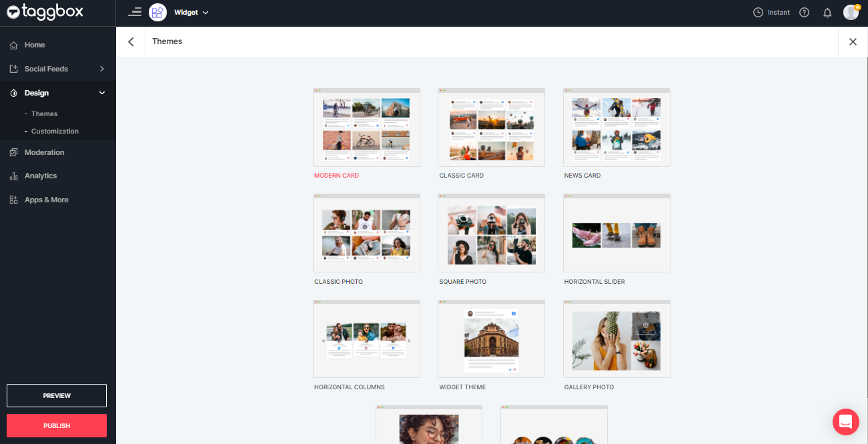Image resolution: width=868 pixels, height=444 pixels.
Task: Expand the Widget dropdown in top bar
Action: (205, 12)
